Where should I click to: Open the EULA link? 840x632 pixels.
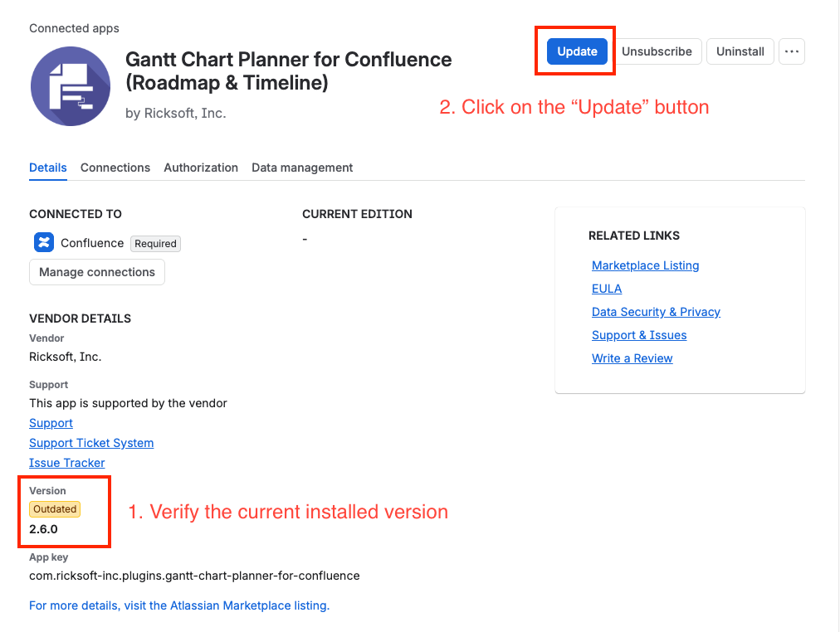(x=607, y=289)
